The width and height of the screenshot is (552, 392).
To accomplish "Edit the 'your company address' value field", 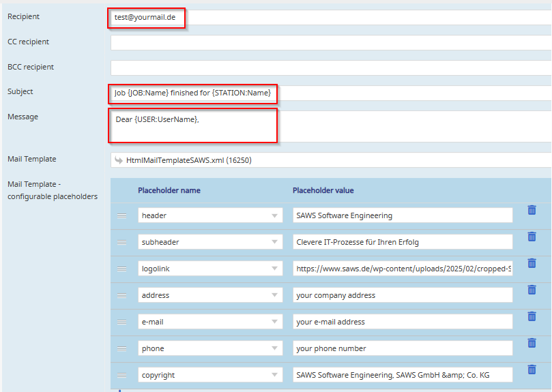I will click(403, 295).
